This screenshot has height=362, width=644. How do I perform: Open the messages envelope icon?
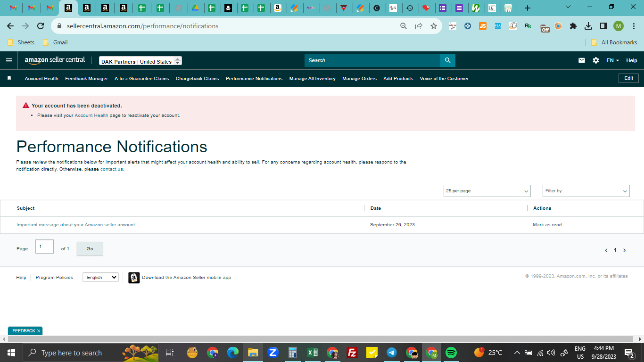tap(582, 60)
